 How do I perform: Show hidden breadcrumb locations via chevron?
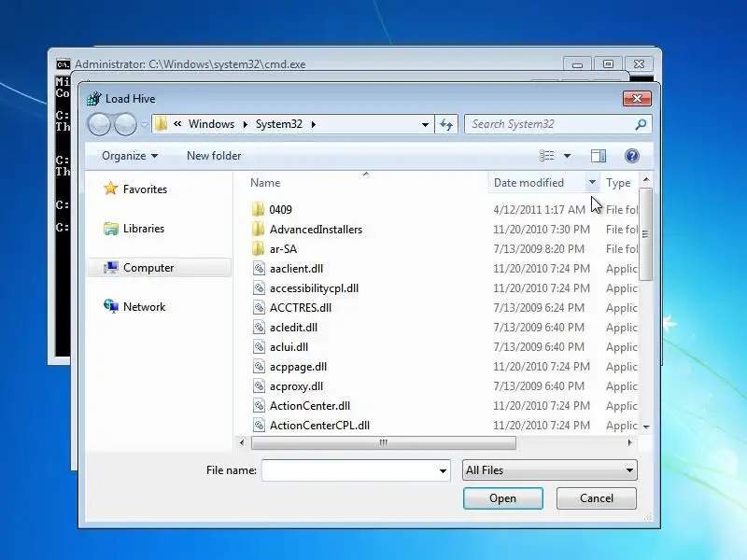click(x=177, y=124)
